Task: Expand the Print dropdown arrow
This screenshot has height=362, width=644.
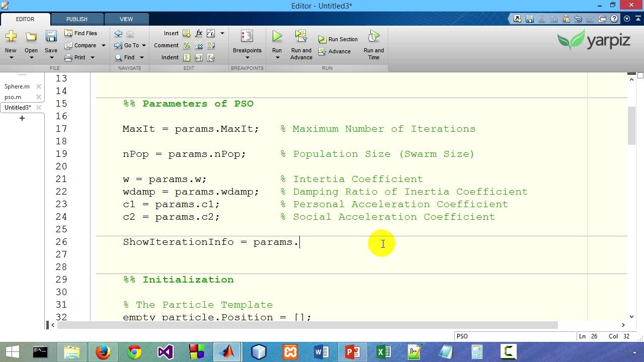Action: [x=93, y=57]
